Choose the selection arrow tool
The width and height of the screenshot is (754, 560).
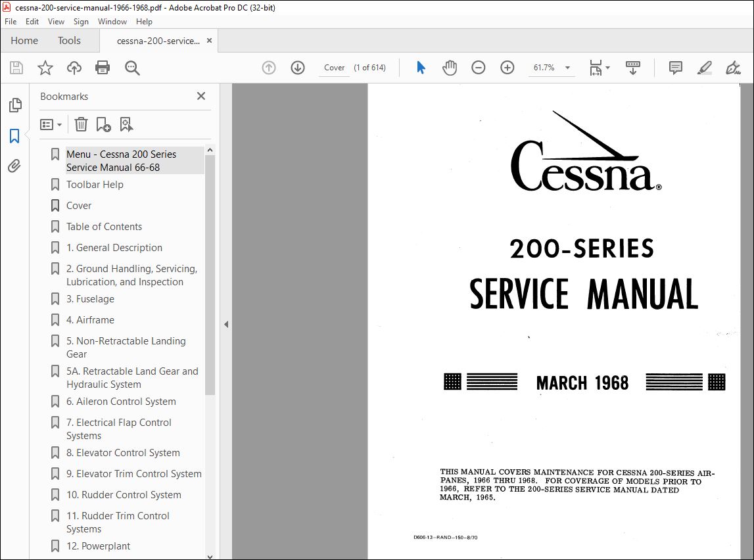pyautogui.click(x=421, y=68)
